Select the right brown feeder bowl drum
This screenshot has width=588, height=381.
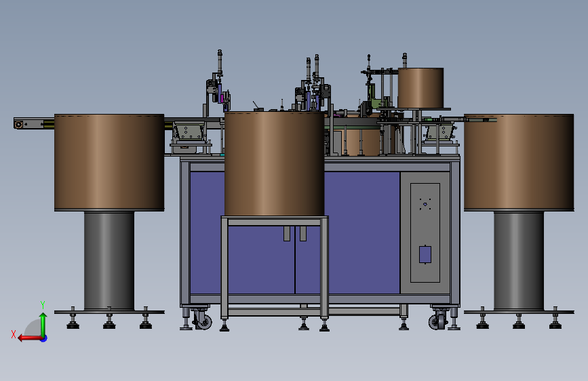pyautogui.click(x=519, y=163)
